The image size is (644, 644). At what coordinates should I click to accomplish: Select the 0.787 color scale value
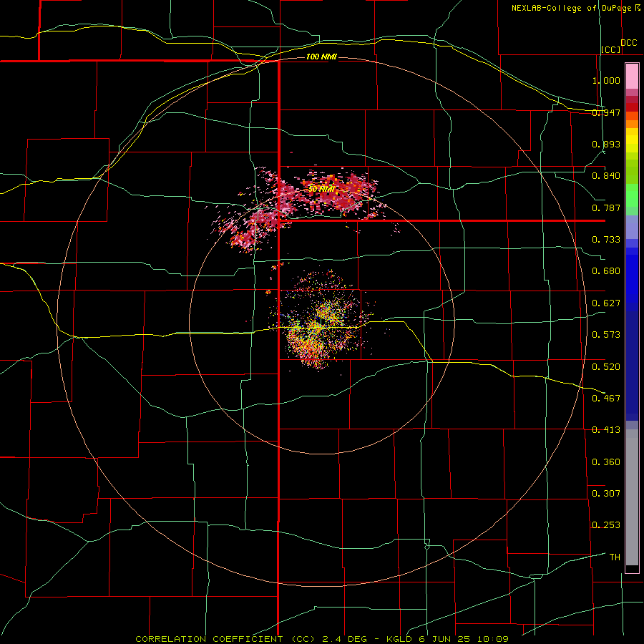[x=606, y=208]
